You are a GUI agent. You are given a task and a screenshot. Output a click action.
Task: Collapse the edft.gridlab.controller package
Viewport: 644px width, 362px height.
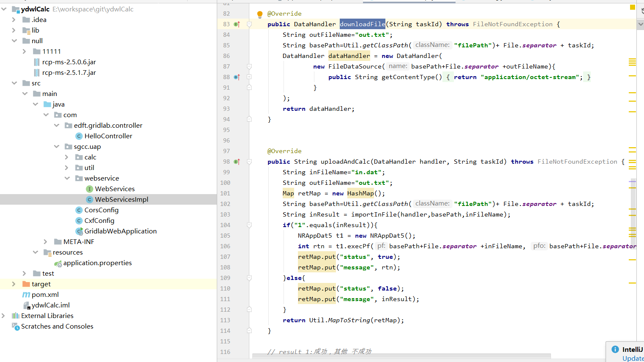point(56,125)
